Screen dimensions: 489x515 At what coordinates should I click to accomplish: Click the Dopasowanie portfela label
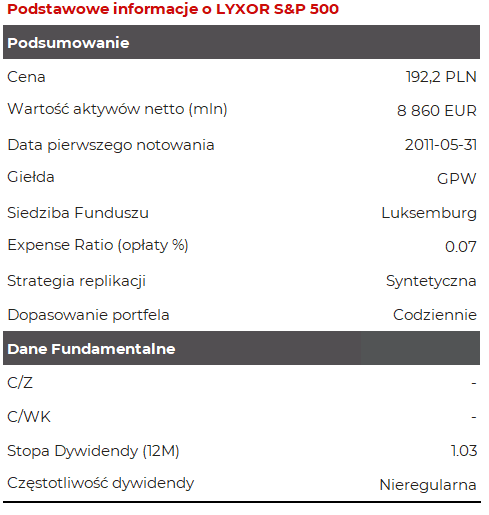click(88, 315)
